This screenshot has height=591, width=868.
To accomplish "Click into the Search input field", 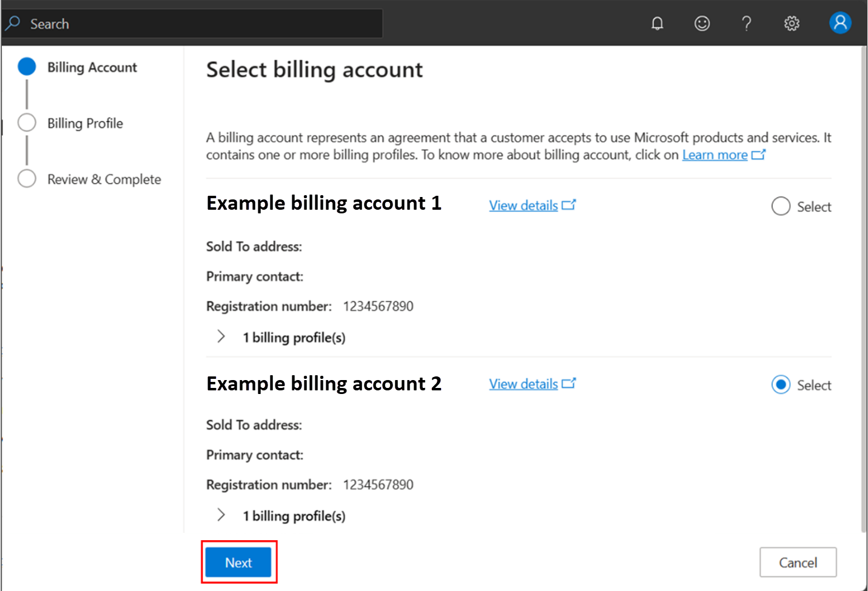I will [x=200, y=24].
